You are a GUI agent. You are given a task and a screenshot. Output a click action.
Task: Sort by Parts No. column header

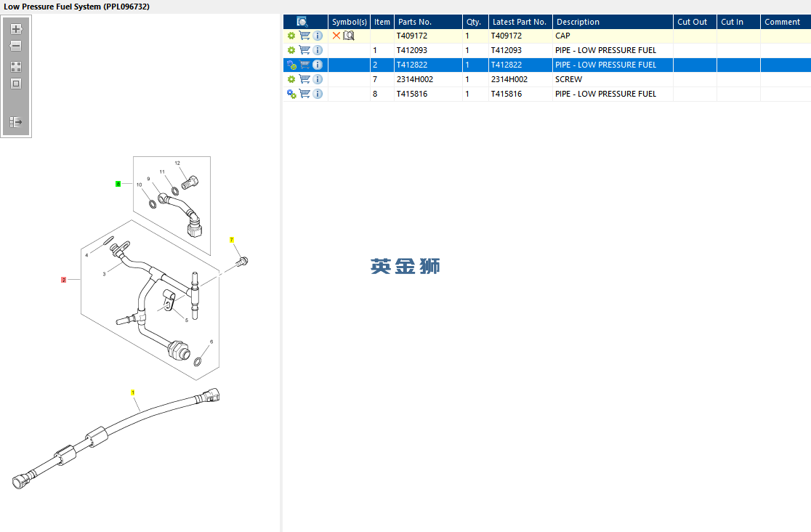point(428,22)
